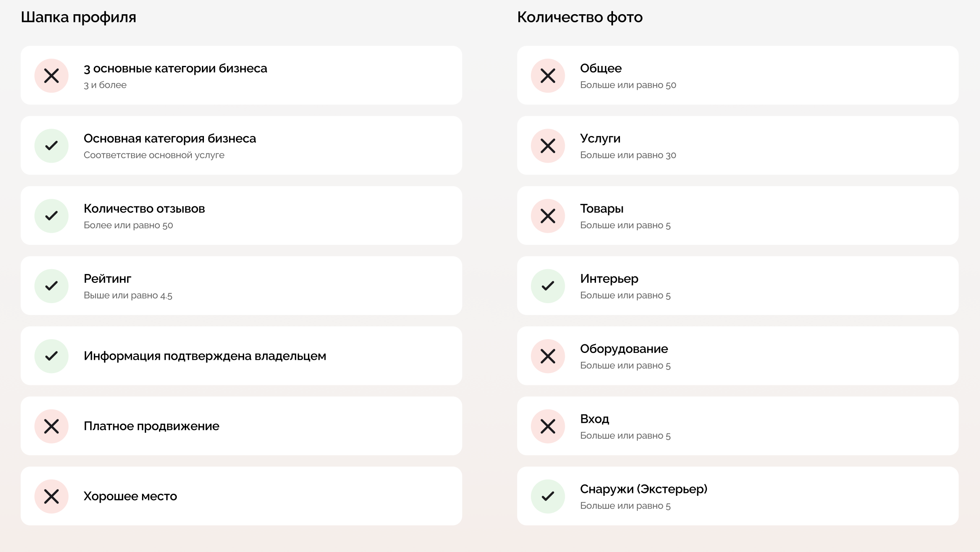Screen dimensions: 980x552
Task: Click the 'Хорошее место' label text
Action: pos(130,496)
